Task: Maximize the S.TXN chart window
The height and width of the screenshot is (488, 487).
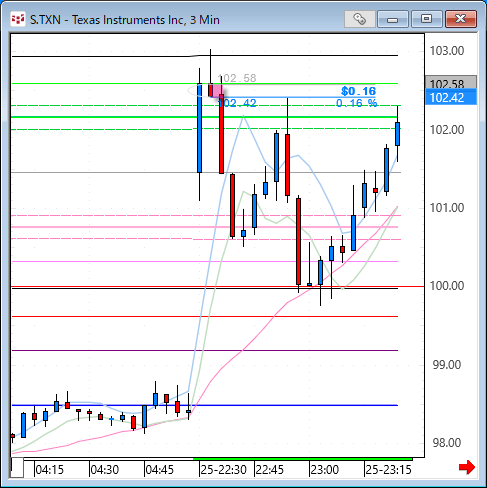Action: point(426,19)
